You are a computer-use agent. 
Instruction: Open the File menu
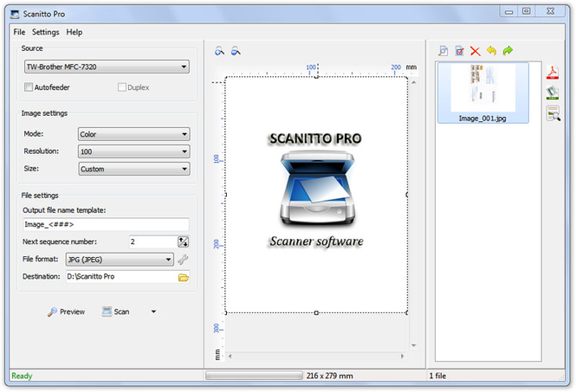(19, 32)
